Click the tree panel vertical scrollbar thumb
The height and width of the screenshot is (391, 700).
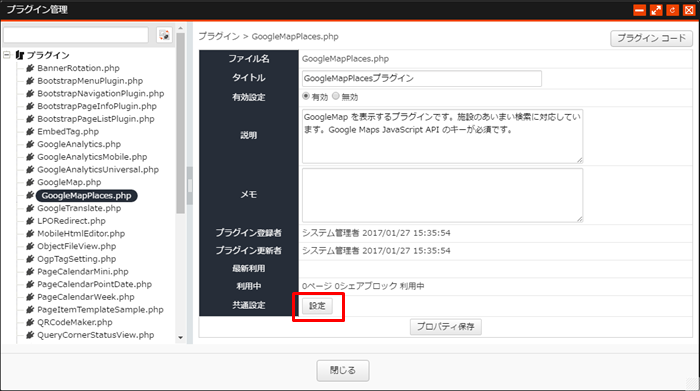click(180, 124)
